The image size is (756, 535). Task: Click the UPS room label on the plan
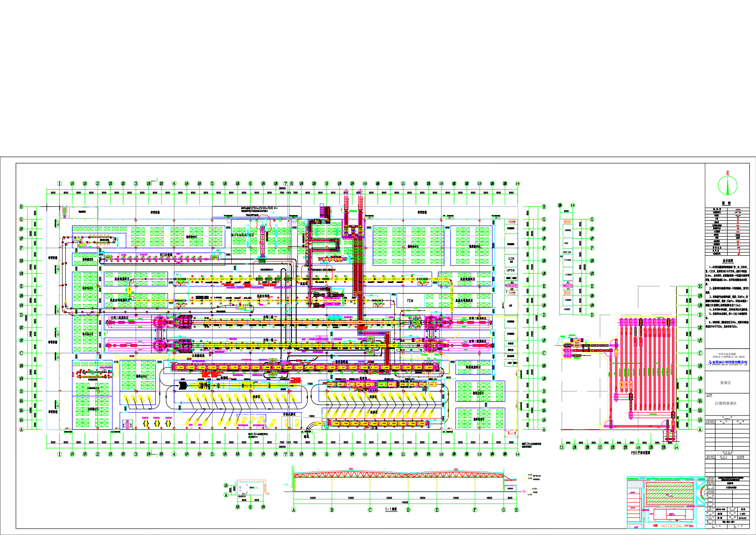511,270
